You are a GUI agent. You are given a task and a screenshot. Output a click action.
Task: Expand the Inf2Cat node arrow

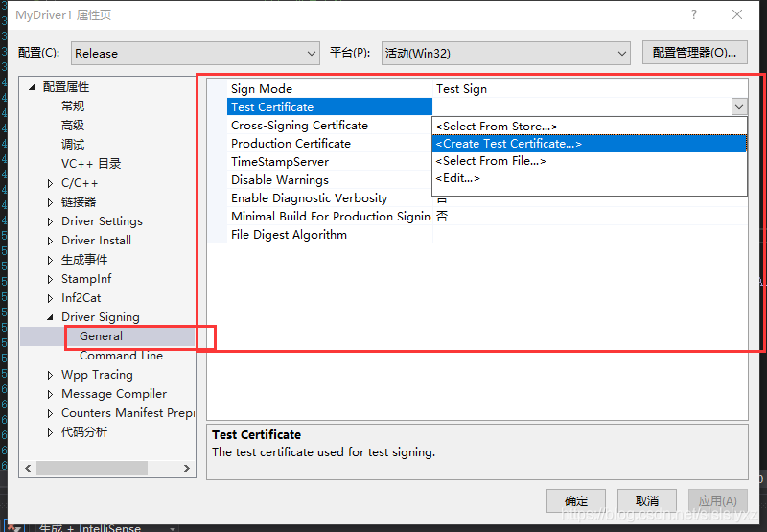pos(50,298)
